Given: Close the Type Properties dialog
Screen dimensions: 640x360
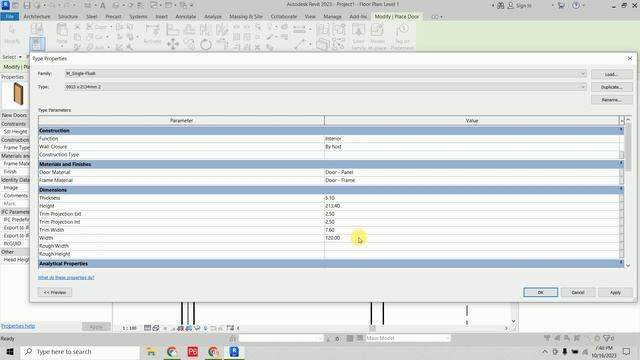Looking at the screenshot, I should [630, 58].
